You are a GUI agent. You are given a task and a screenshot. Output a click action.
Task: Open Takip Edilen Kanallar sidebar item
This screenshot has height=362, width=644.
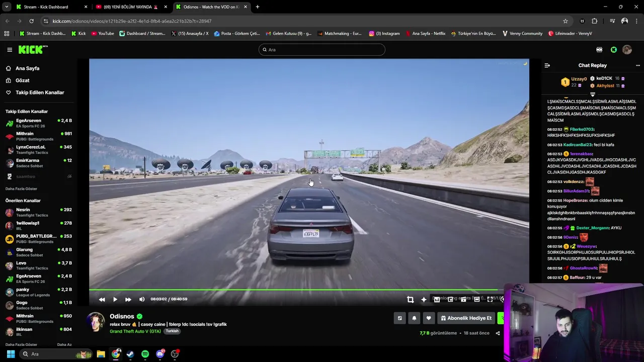(40, 93)
